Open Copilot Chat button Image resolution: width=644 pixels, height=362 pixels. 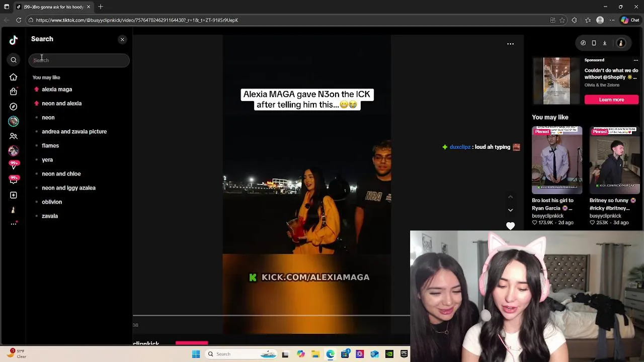coord(630,20)
